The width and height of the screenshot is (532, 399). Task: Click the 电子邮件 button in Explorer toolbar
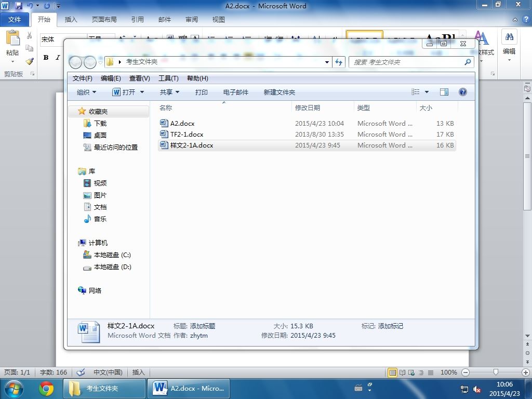coord(235,92)
